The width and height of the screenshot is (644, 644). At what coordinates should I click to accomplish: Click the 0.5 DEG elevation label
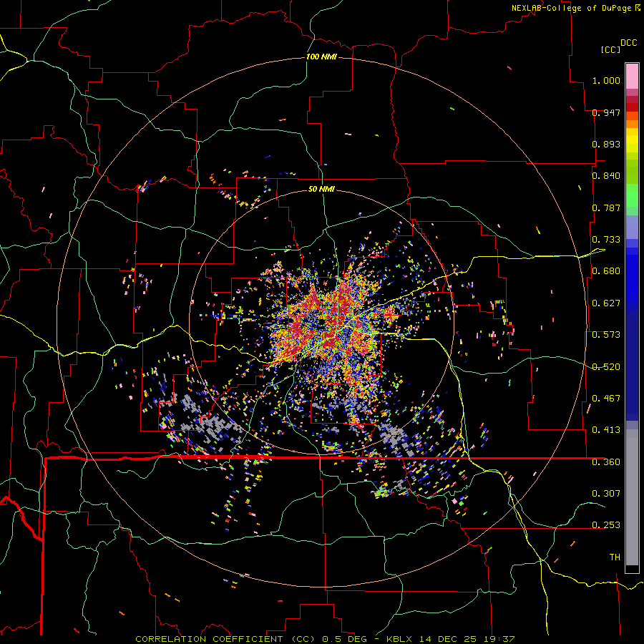pos(344,639)
